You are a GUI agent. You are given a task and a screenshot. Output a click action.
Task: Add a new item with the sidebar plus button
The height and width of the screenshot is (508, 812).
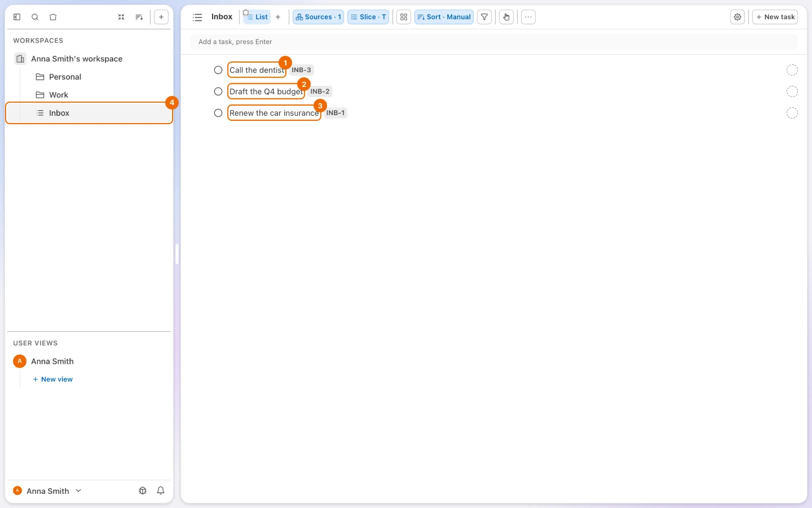point(161,17)
